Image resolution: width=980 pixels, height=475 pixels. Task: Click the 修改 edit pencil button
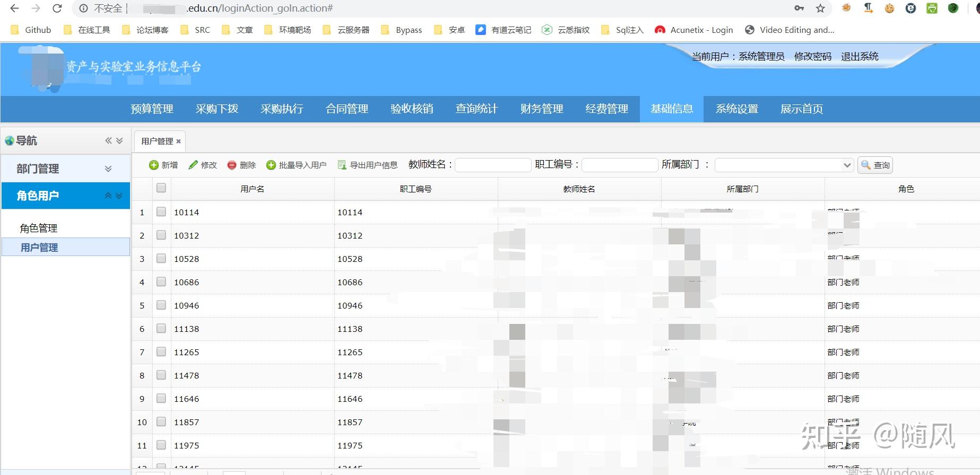203,165
